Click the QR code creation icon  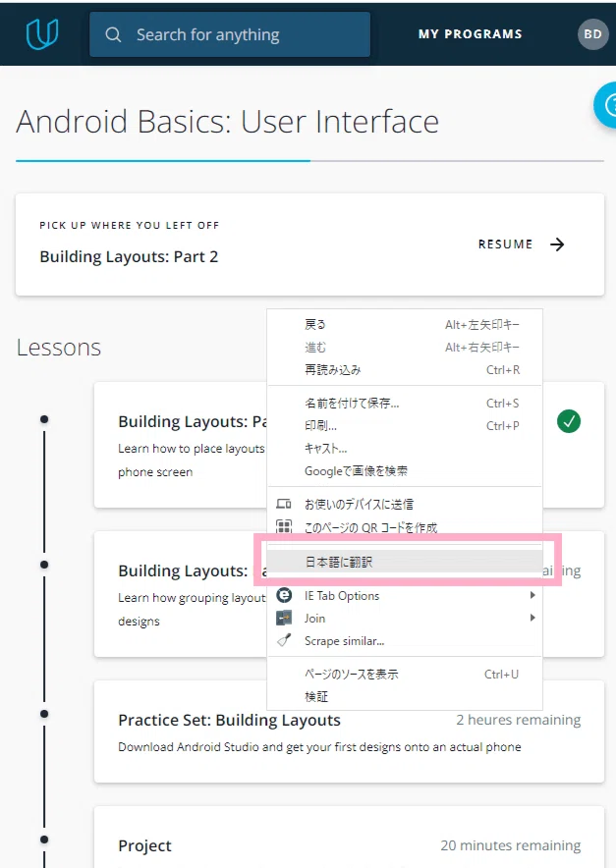pyautogui.click(x=284, y=526)
